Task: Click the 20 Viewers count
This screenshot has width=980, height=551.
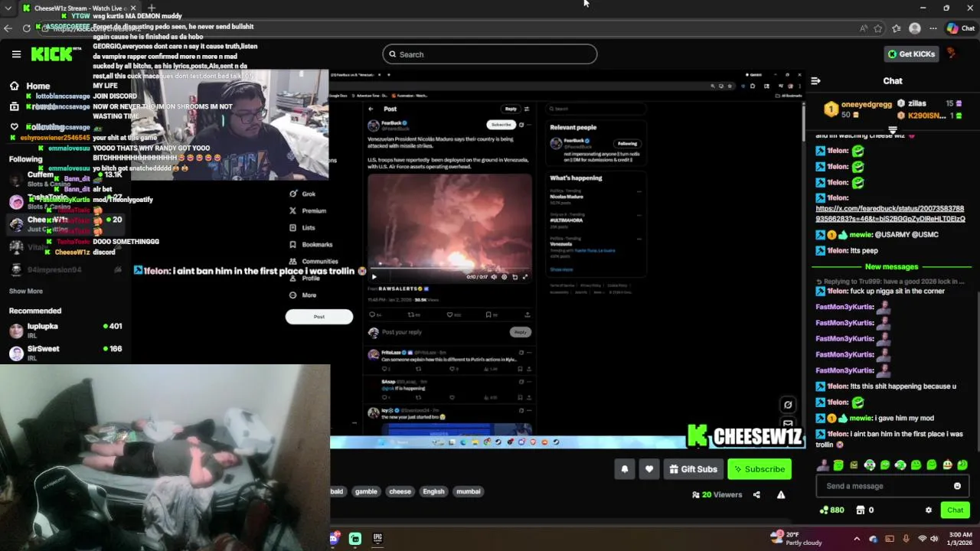Action: 717,495
